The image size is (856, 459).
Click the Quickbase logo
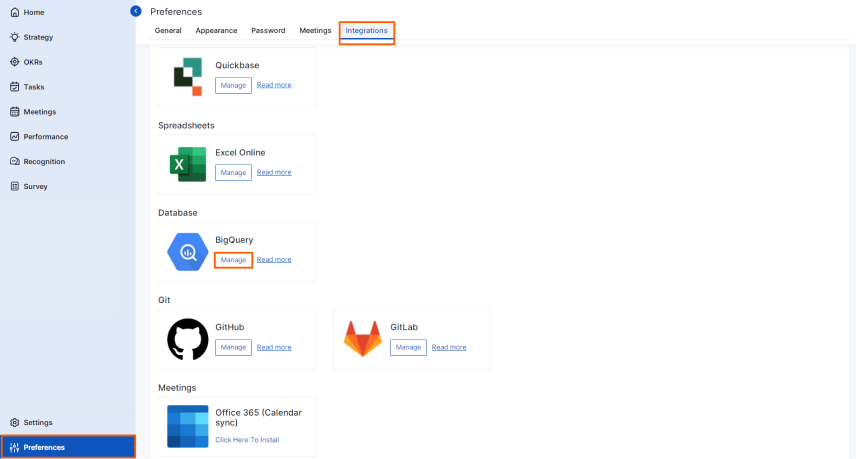pos(188,76)
